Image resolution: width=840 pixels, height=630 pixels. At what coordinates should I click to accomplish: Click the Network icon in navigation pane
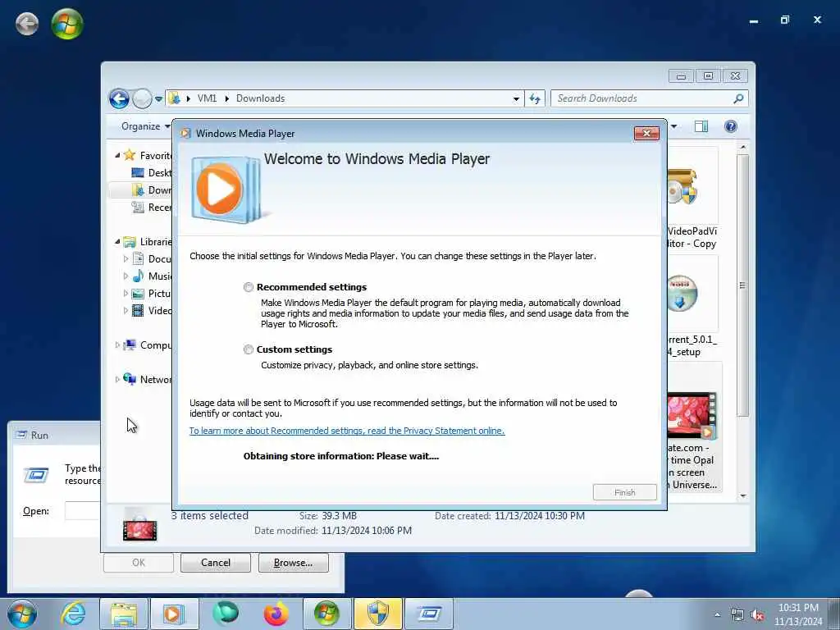pyautogui.click(x=129, y=379)
